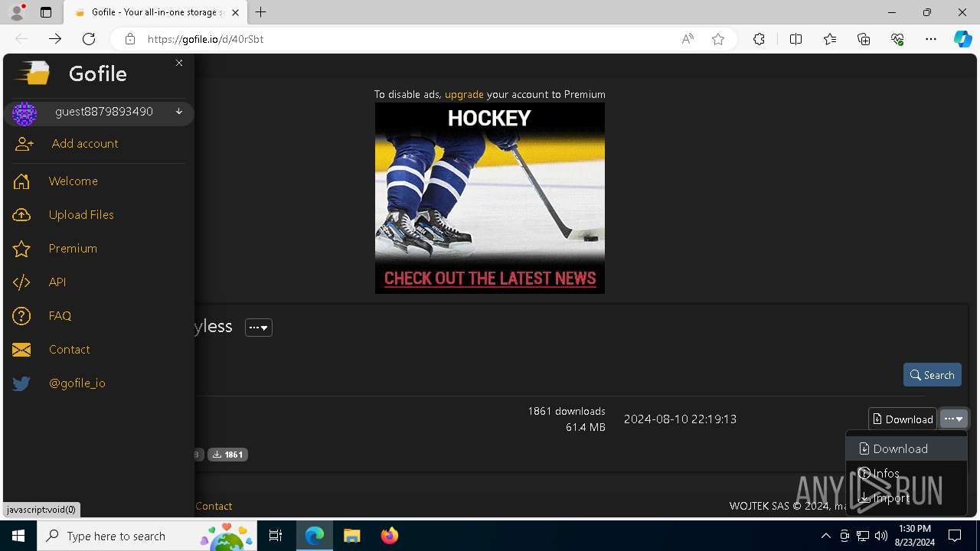Click the Upload Files cloud icon

pos(21,215)
